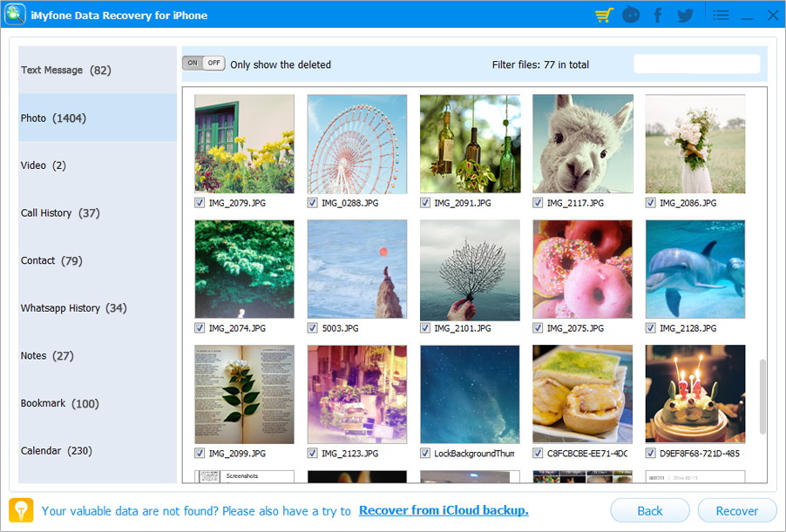The width and height of the screenshot is (786, 532).
Task: Select the Text Message category
Action: 97,70
